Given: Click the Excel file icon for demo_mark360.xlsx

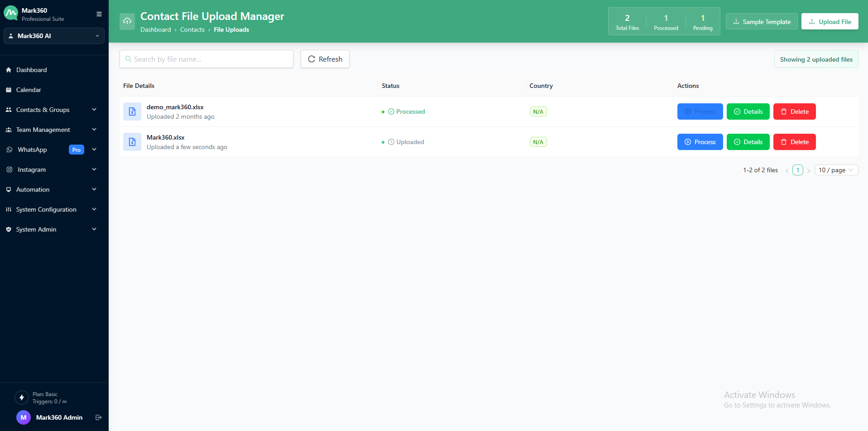Looking at the screenshot, I should tap(132, 111).
